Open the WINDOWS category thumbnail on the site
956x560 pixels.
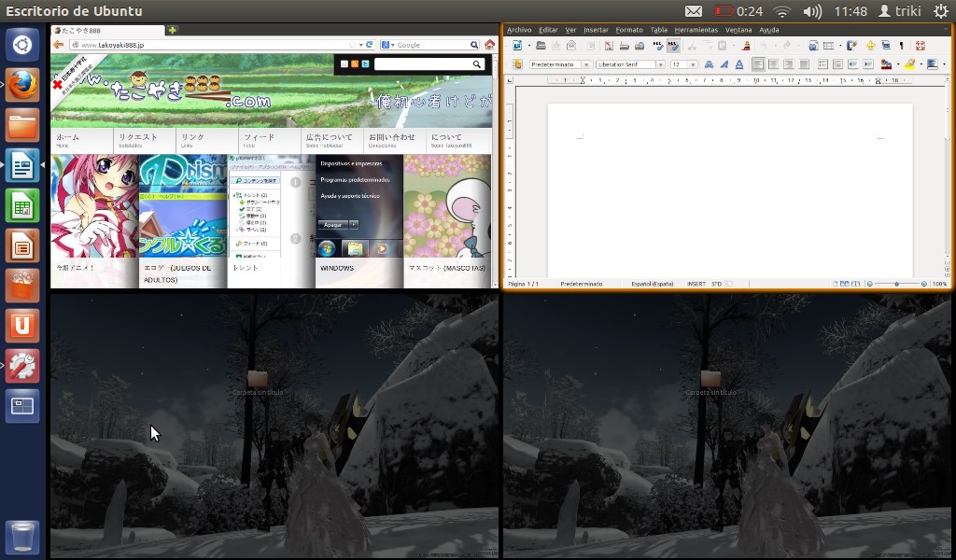tap(359, 220)
